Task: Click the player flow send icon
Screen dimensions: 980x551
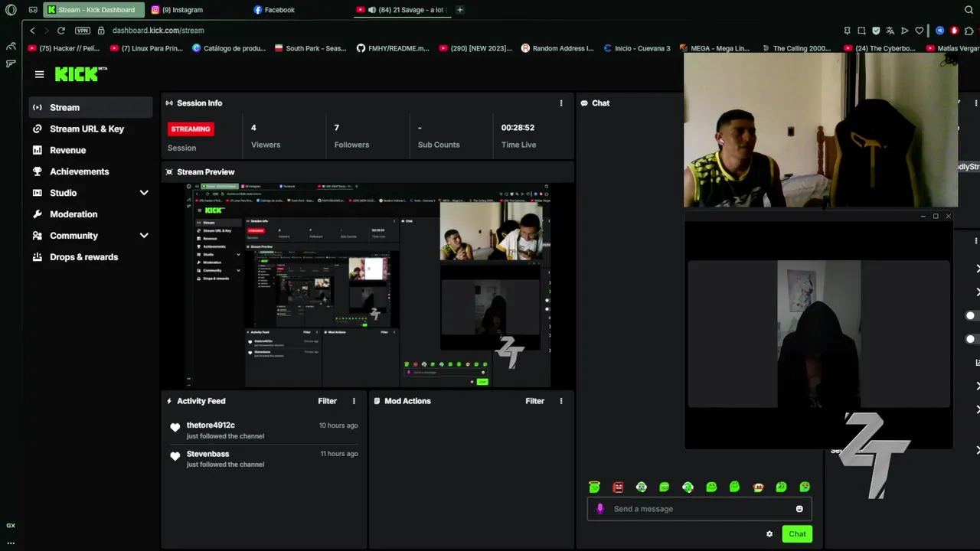Action: (904, 31)
